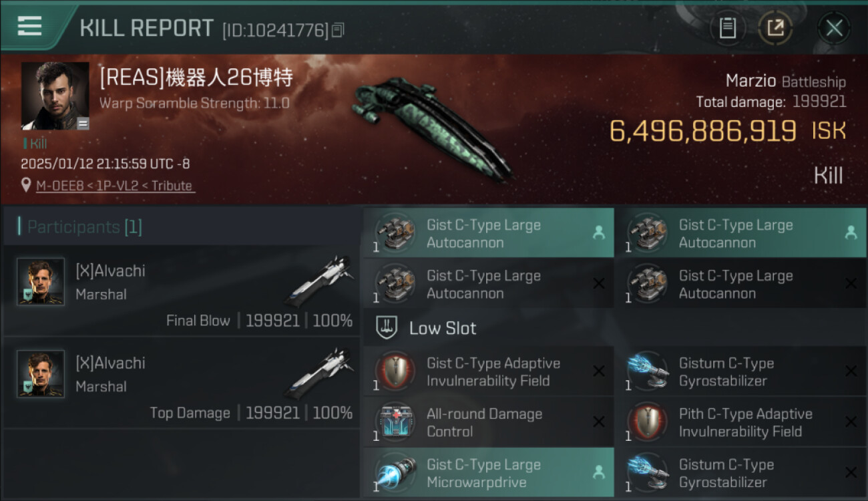Select the Gist C-Type Large Microwarpdrive icon
The width and height of the screenshot is (868, 501).
click(395, 473)
